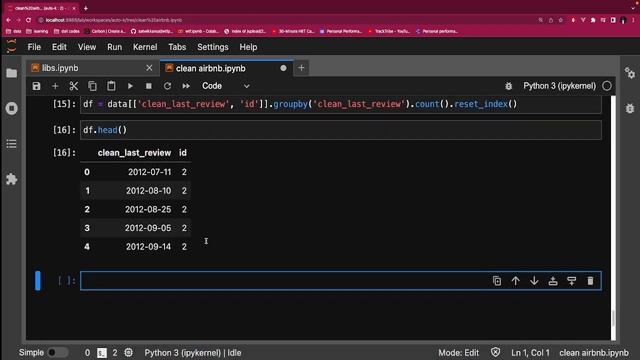This screenshot has width=640, height=360.
Task: Reload the page with the browser reload button
Action: point(28,20)
